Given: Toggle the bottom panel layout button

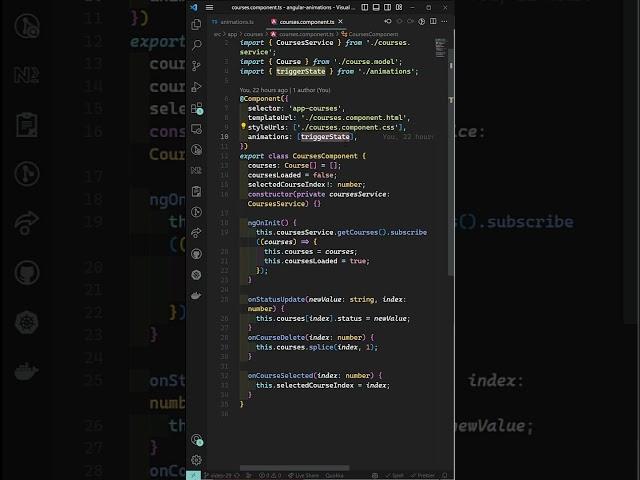Looking at the screenshot, I should pyautogui.click(x=376, y=7).
